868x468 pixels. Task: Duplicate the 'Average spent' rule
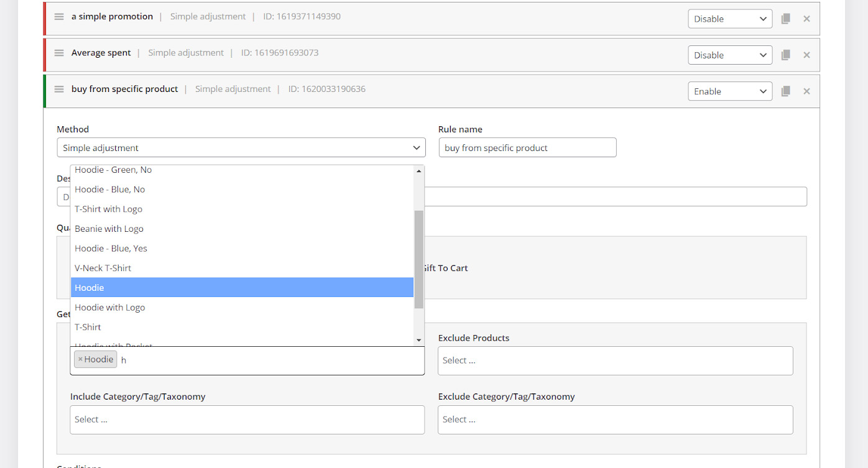785,55
